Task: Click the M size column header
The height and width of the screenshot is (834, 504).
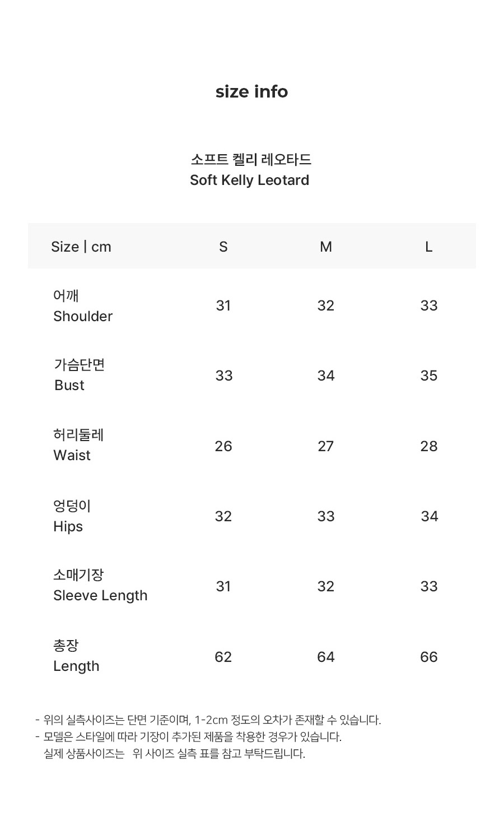Action: coord(326,247)
